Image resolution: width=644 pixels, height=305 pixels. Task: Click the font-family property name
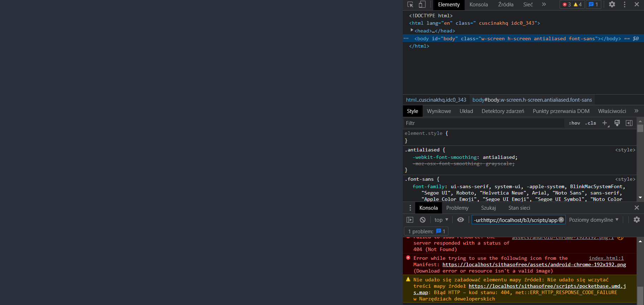pos(428,187)
